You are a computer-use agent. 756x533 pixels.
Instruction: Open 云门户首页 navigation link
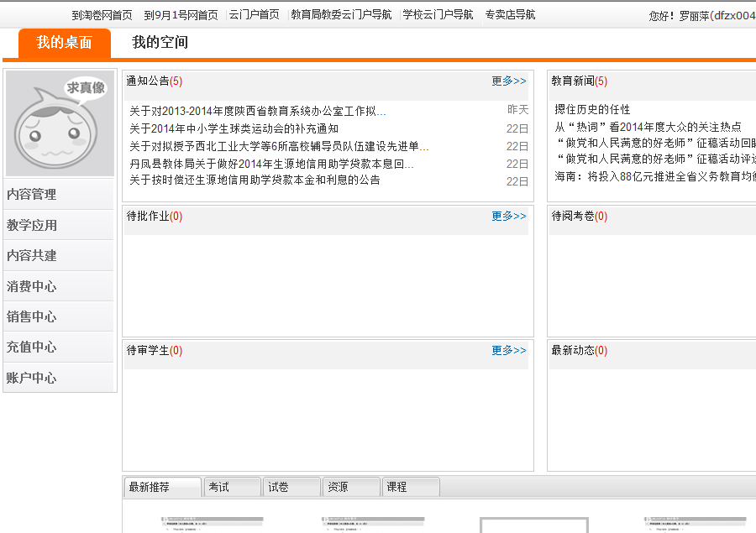tap(254, 15)
